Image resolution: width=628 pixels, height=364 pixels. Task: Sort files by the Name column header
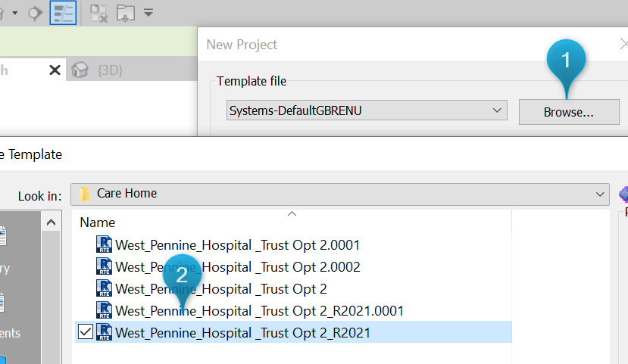(x=98, y=222)
